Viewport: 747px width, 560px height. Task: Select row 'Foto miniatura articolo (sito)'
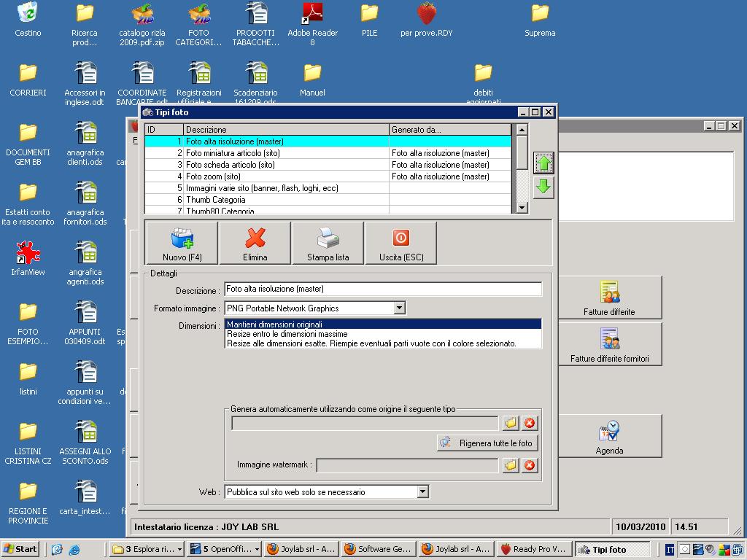coord(328,153)
